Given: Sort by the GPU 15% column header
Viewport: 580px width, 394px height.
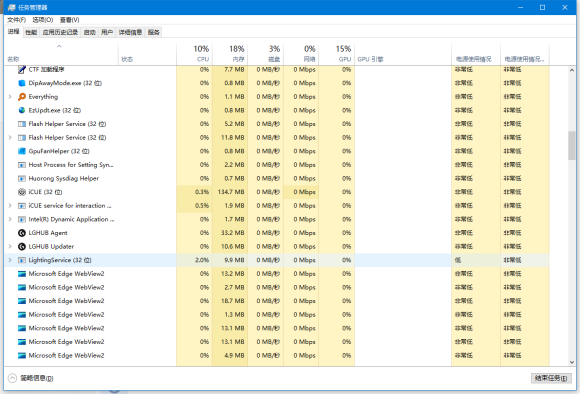Looking at the screenshot, I should (x=337, y=54).
